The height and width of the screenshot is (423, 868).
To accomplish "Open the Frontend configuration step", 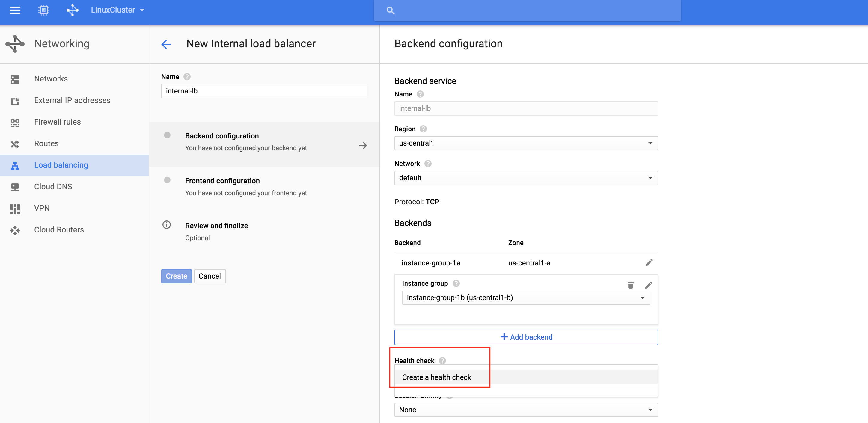I will [x=264, y=189].
